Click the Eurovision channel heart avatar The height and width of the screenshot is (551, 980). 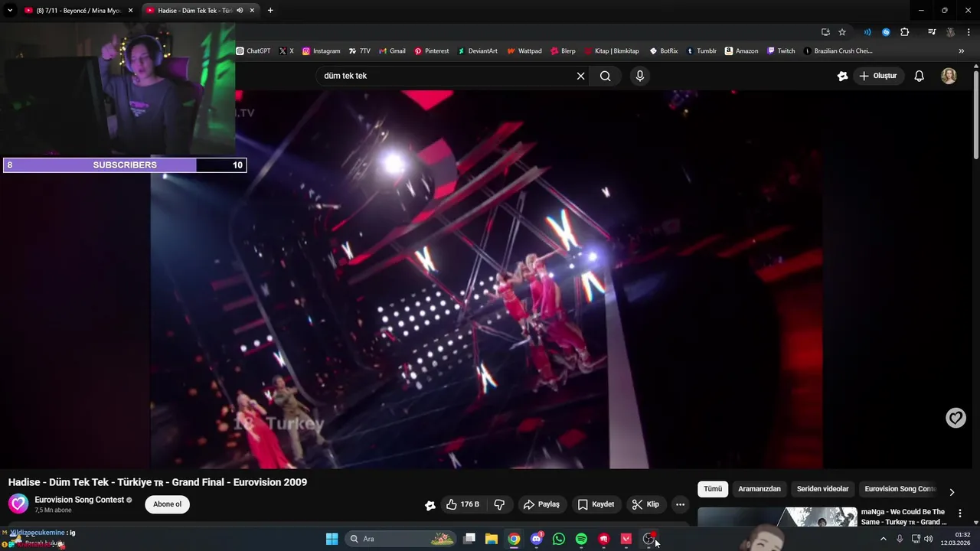[18, 504]
